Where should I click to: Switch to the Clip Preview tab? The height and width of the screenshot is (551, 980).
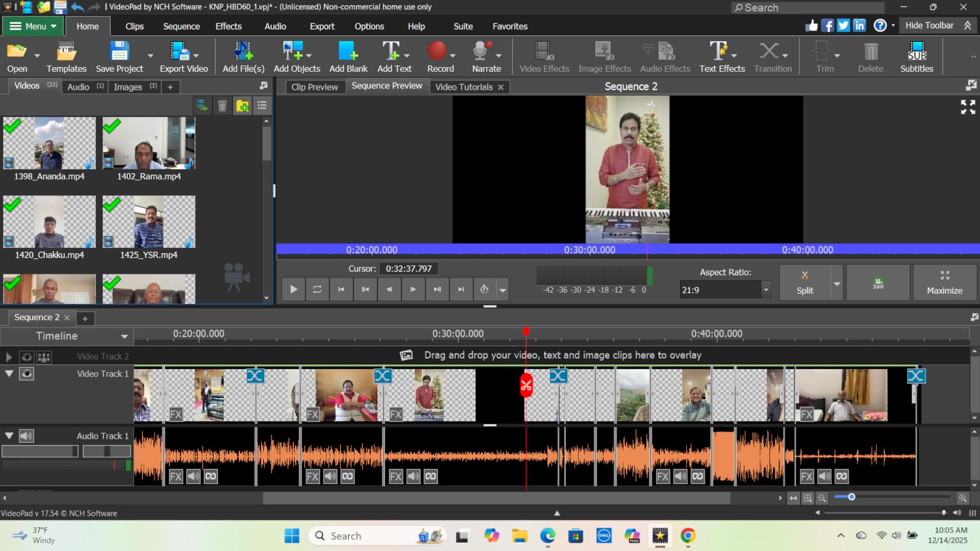(314, 87)
